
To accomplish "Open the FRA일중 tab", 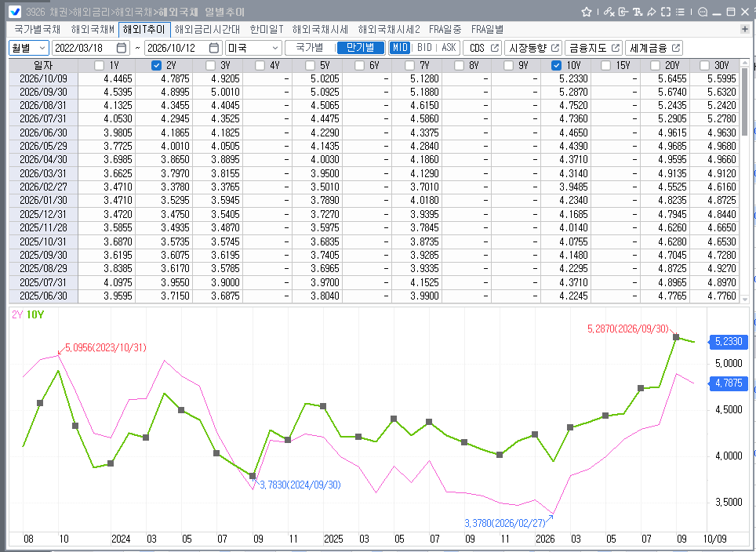I will 445,30.
